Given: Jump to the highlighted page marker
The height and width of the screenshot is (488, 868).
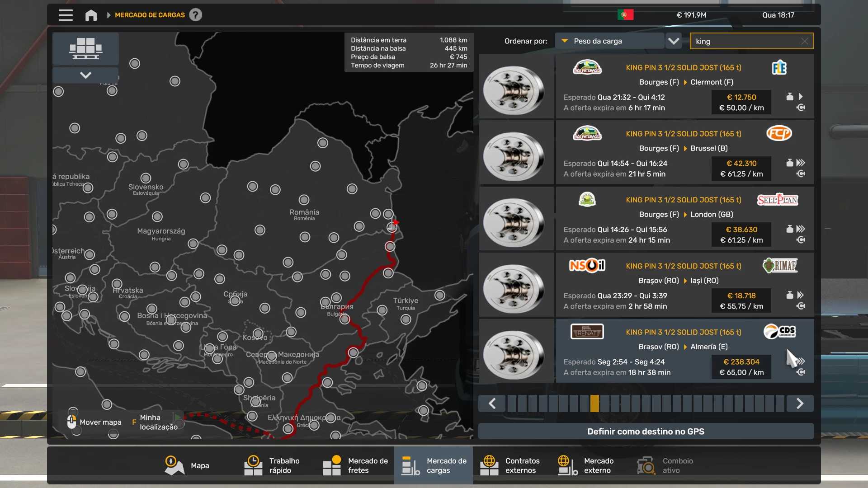Looking at the screenshot, I should coord(594,404).
